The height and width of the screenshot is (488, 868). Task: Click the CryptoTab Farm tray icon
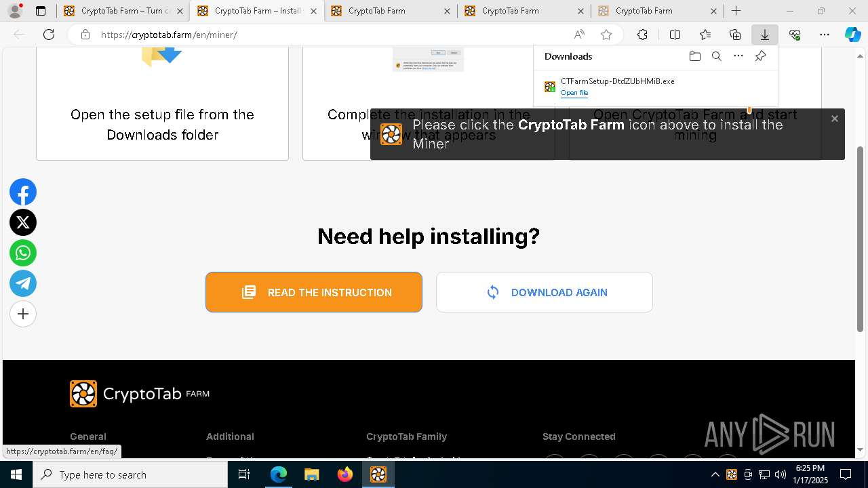tap(732, 474)
